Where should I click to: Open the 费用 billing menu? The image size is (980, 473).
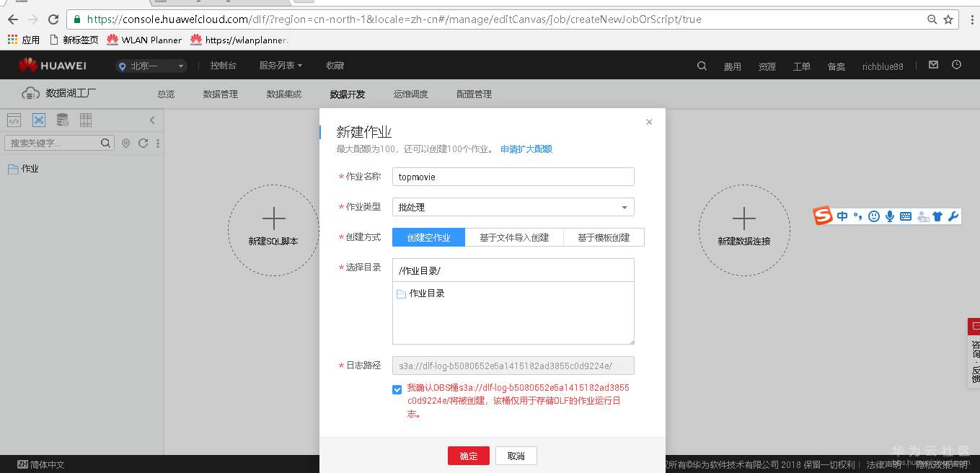[x=733, y=66]
